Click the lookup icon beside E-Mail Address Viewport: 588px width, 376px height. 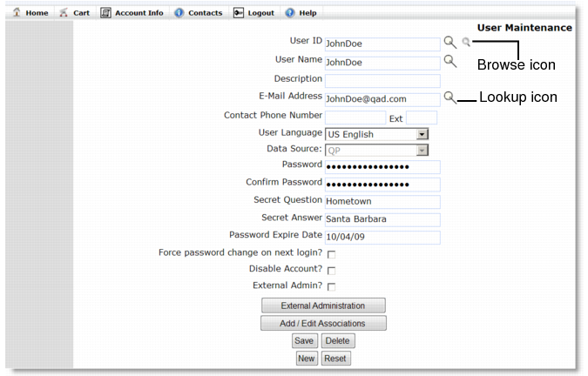(450, 97)
